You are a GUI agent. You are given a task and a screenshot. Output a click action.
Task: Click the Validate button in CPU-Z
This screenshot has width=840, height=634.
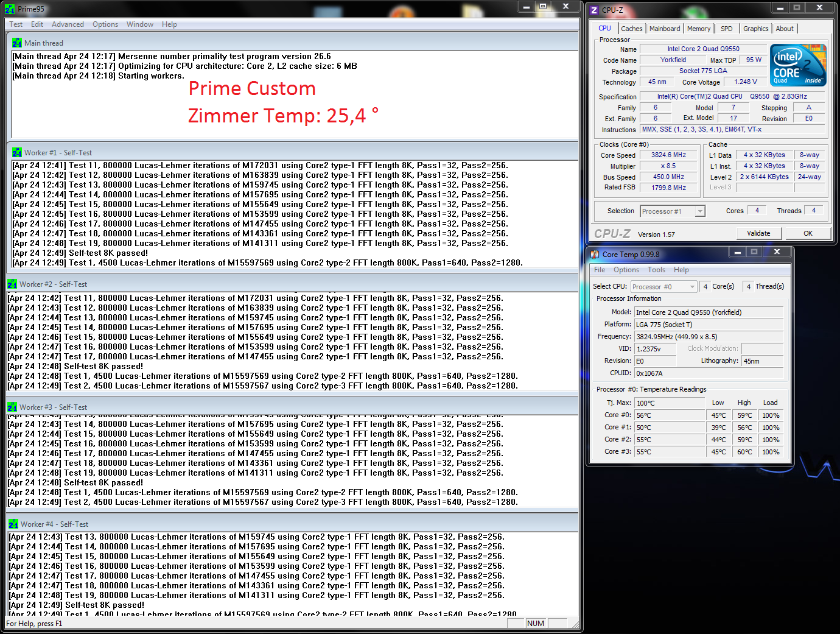(x=758, y=233)
